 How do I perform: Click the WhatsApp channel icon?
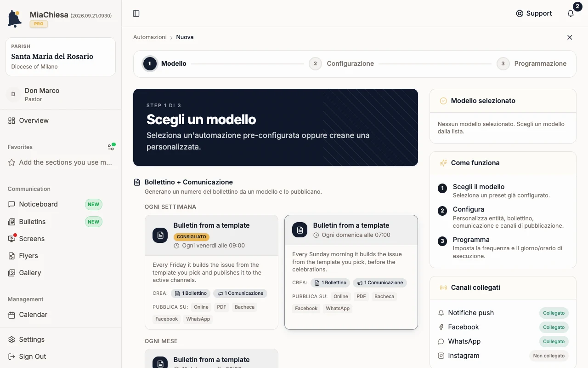(441, 341)
